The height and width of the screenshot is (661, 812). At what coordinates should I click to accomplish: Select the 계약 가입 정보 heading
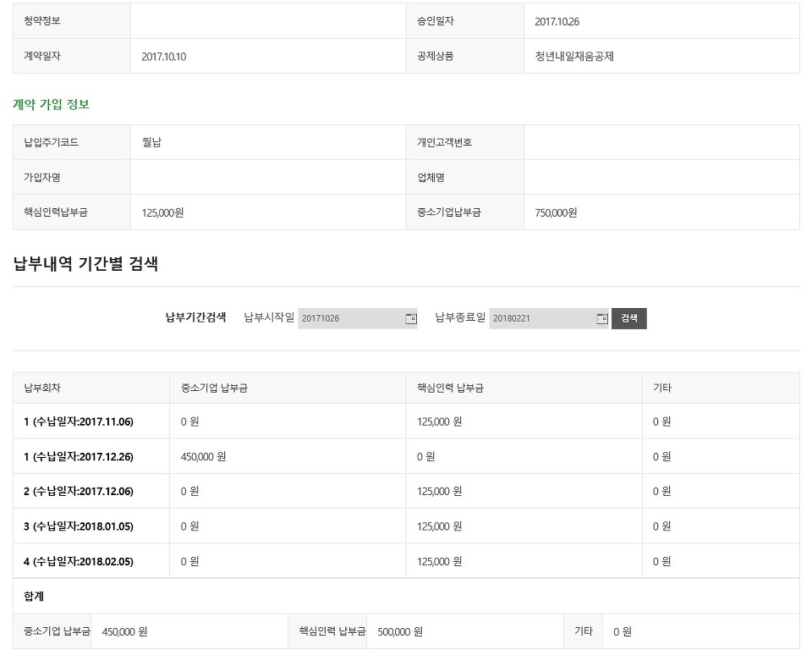(52, 104)
